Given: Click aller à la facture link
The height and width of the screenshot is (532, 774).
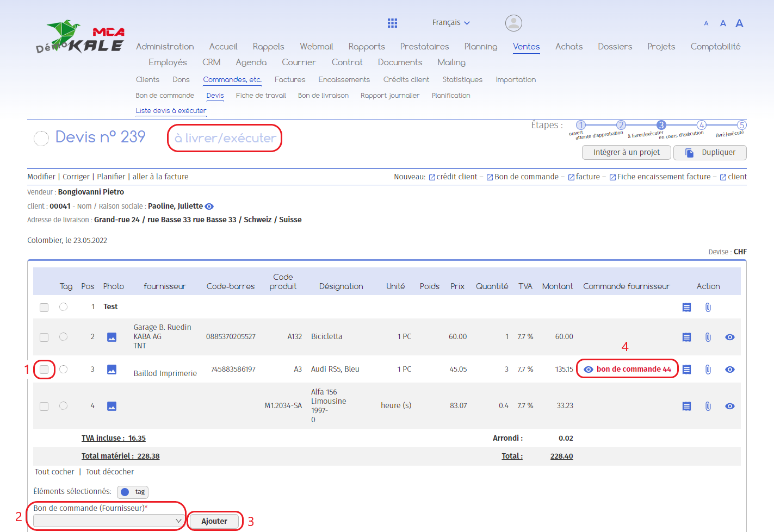Looking at the screenshot, I should click(160, 177).
